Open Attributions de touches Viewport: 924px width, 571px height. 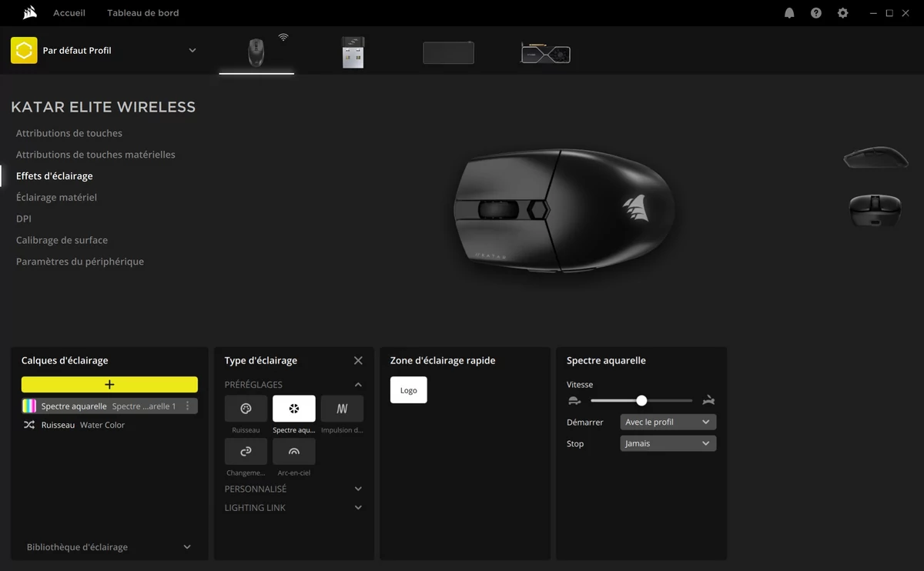coord(69,133)
